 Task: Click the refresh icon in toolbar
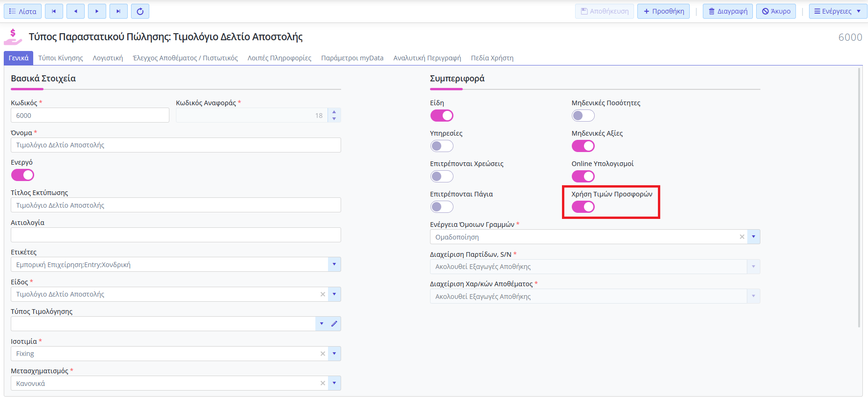[140, 11]
